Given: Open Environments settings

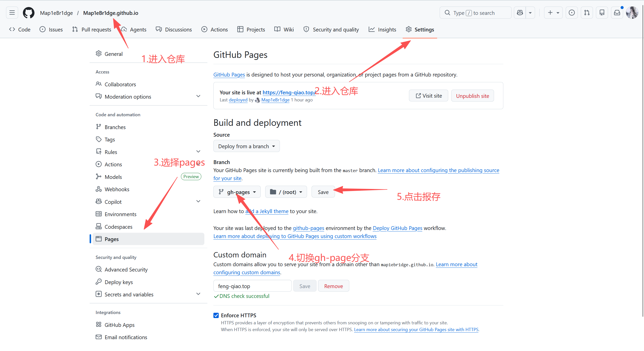Looking at the screenshot, I should 148,214.
